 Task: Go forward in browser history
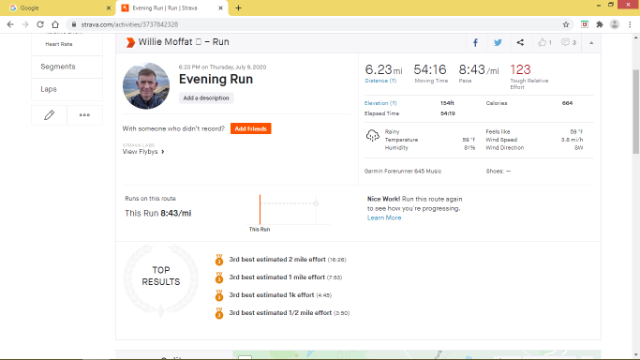click(x=25, y=24)
